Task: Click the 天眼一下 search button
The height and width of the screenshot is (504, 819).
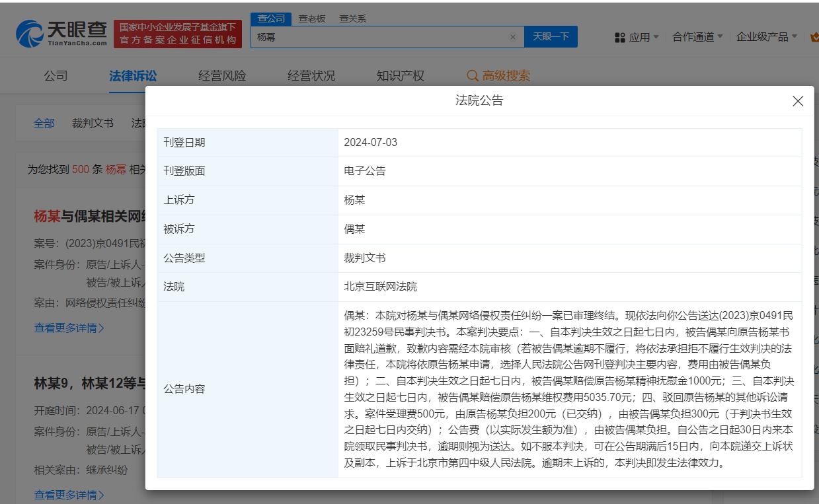Action: 551,37
